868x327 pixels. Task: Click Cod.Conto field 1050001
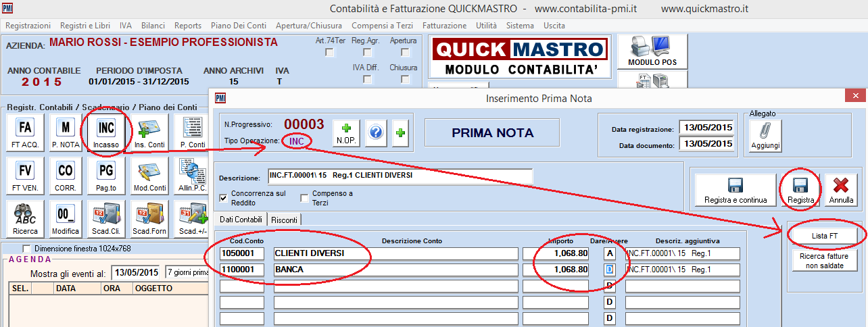(x=242, y=253)
